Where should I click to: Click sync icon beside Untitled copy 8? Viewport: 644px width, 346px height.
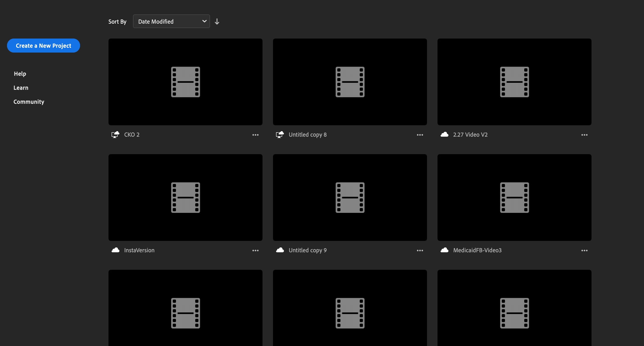point(280,135)
